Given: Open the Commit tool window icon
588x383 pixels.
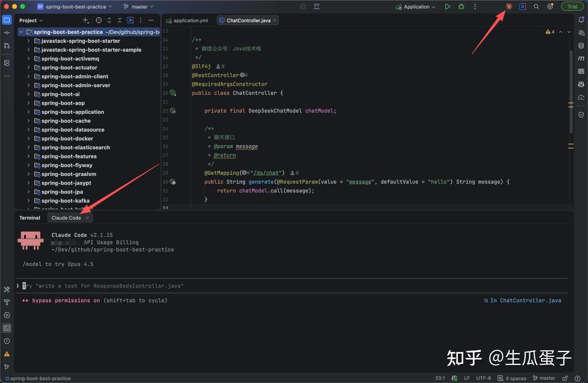Looking at the screenshot, I should point(7,33).
